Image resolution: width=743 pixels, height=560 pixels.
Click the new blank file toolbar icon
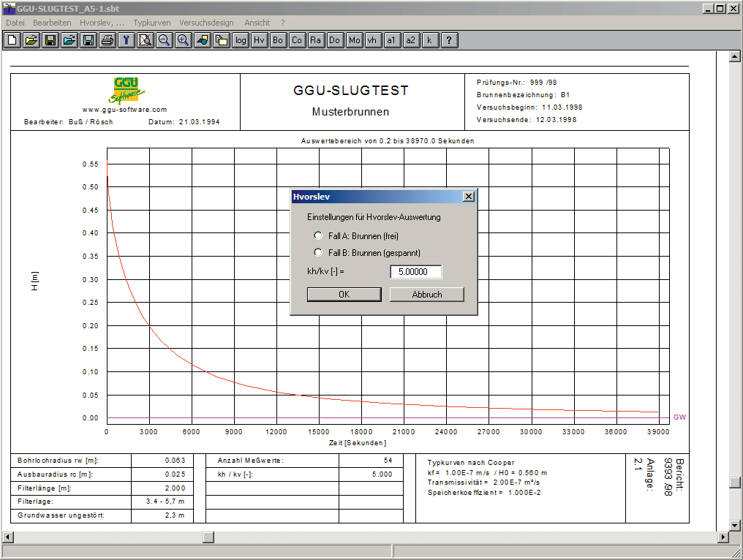click(x=12, y=40)
